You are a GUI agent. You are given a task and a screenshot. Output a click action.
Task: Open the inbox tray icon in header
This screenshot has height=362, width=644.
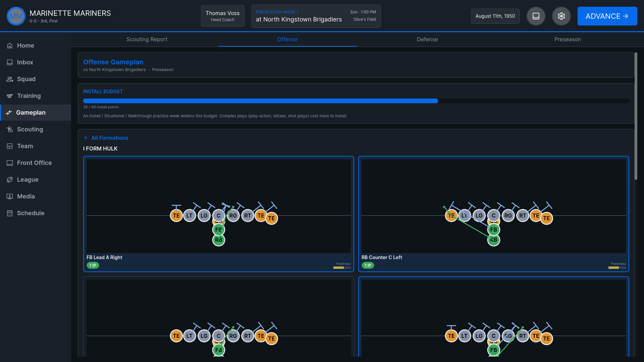[536, 16]
